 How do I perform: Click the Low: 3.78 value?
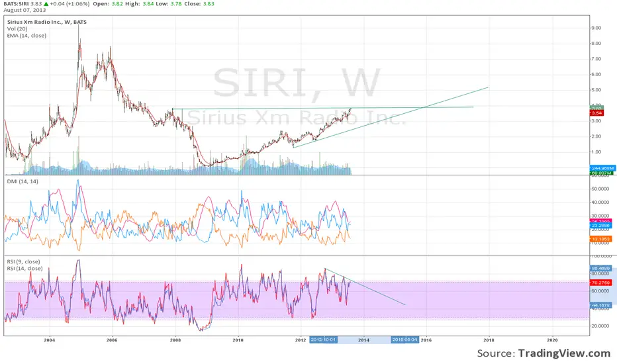(x=169, y=3)
